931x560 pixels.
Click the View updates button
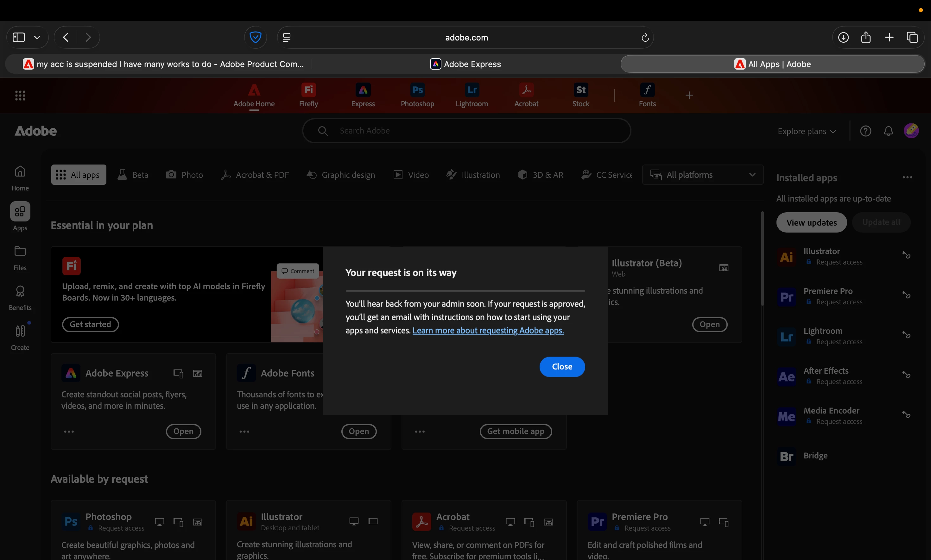pyautogui.click(x=811, y=222)
